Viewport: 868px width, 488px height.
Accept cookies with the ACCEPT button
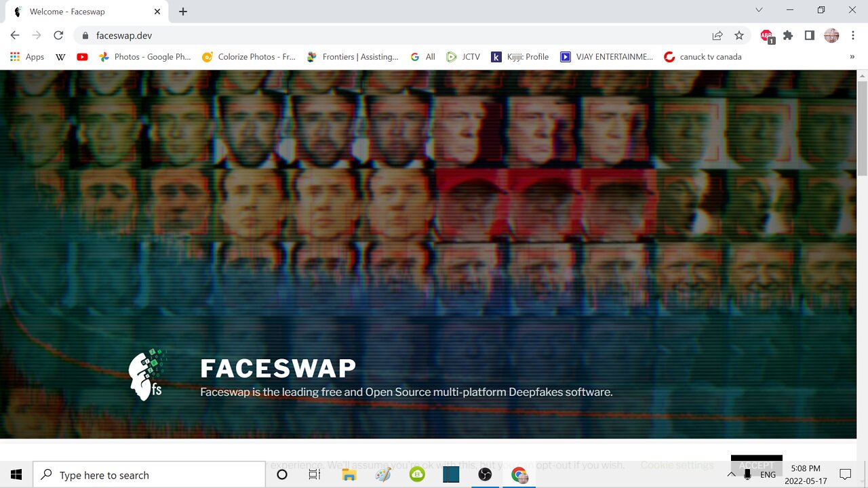[757, 465]
